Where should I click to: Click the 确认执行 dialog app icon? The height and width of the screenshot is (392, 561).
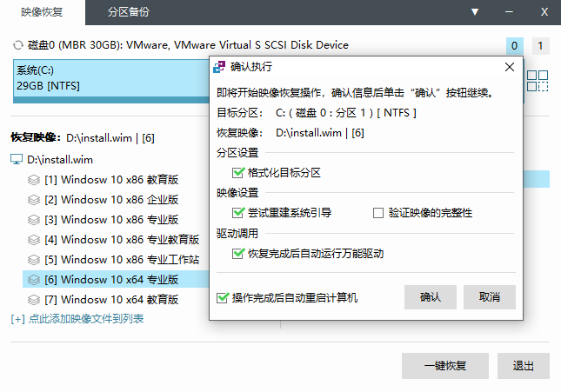[219, 67]
